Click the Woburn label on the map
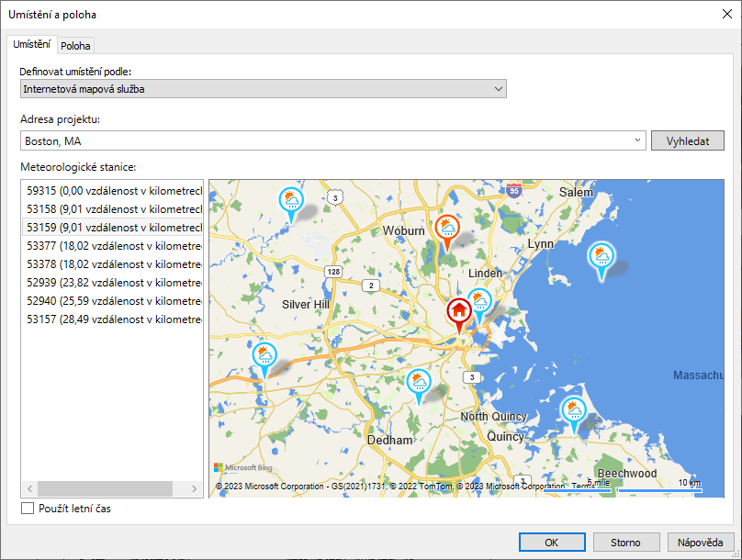 pyautogui.click(x=404, y=230)
